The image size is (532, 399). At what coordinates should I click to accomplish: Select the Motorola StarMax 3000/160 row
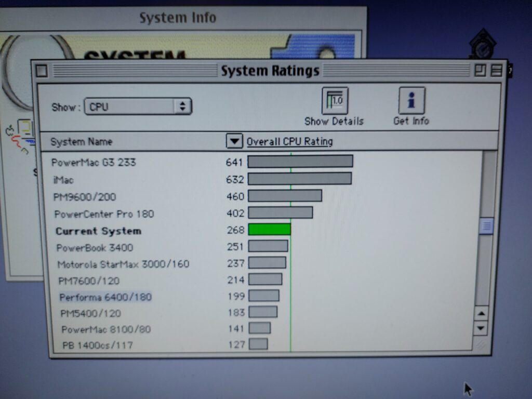point(261,264)
